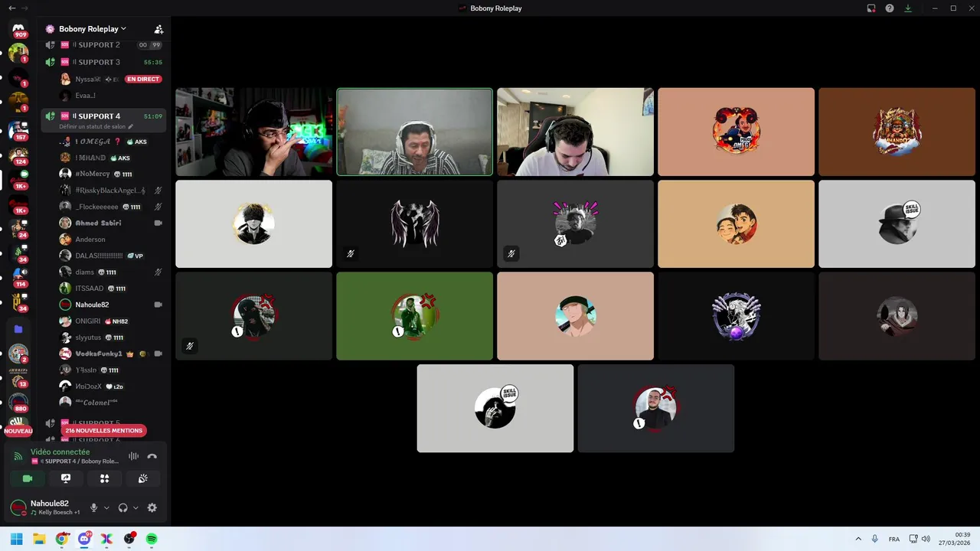The image size is (980, 551).
Task: Open the activities launcher icon
Action: pyautogui.click(x=104, y=478)
